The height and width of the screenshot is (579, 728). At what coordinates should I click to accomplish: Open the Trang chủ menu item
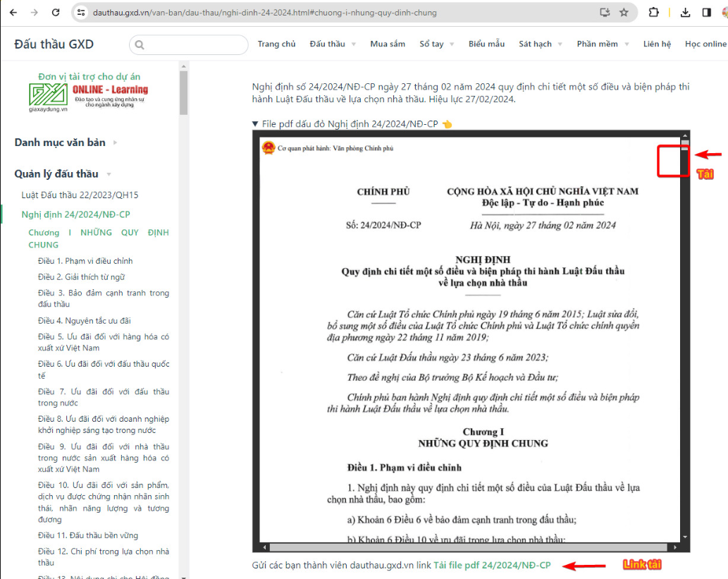point(277,44)
